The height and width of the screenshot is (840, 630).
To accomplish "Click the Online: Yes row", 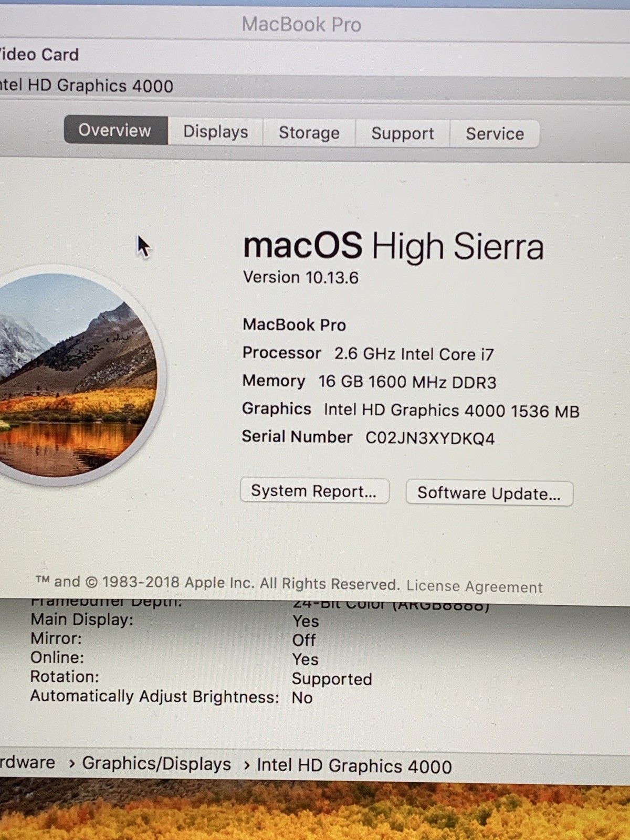I will tap(174, 658).
